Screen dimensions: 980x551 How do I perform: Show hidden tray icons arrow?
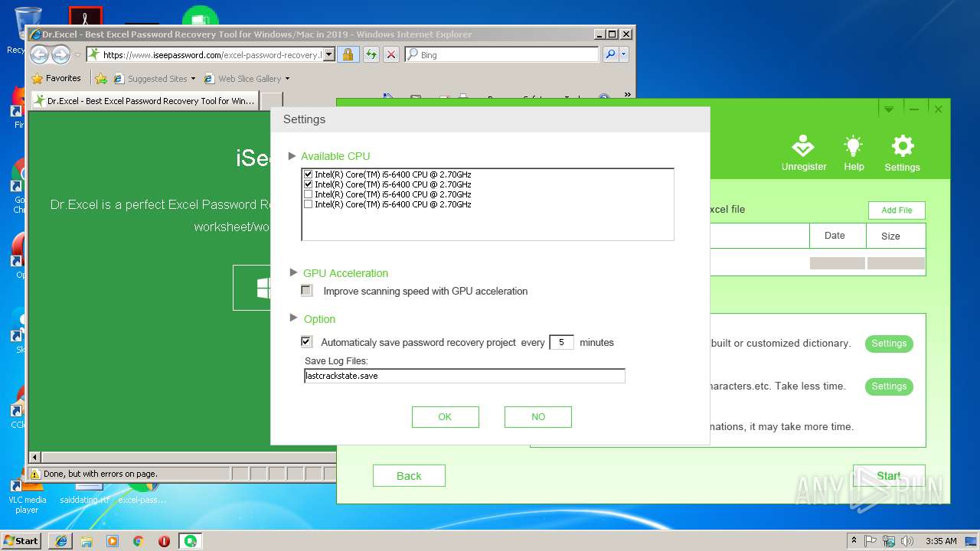tap(854, 541)
